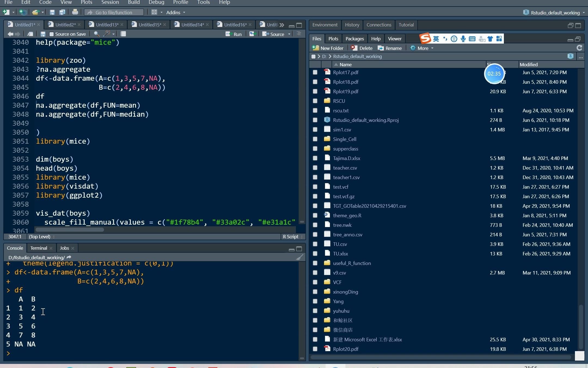Open the Session menu

point(110,2)
